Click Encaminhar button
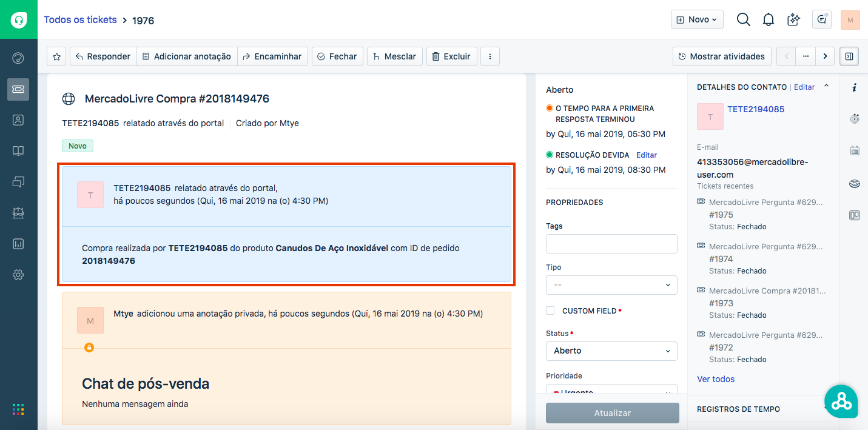Viewport: 868px width, 430px height. click(272, 56)
